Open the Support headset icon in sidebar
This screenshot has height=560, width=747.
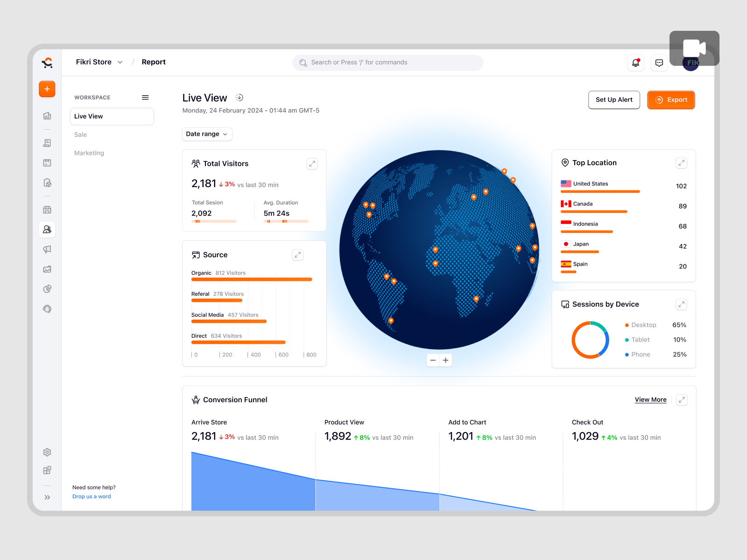coord(47,308)
